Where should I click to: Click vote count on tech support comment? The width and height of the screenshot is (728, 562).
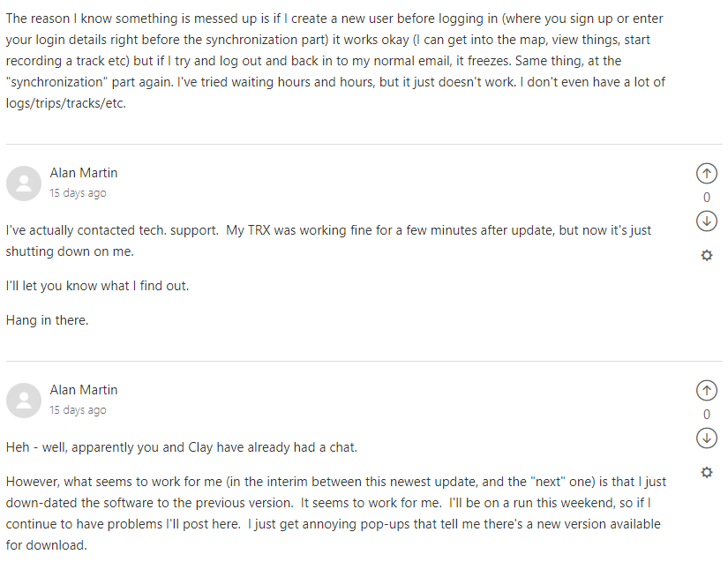(706, 198)
